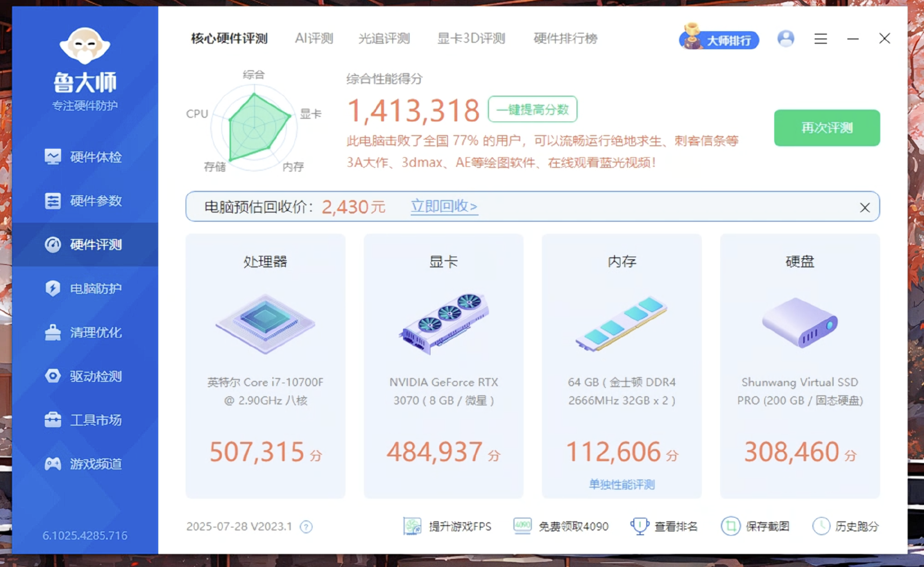Open 硬件排行榜 tab
Screen dimensions: 924x567
pos(565,38)
